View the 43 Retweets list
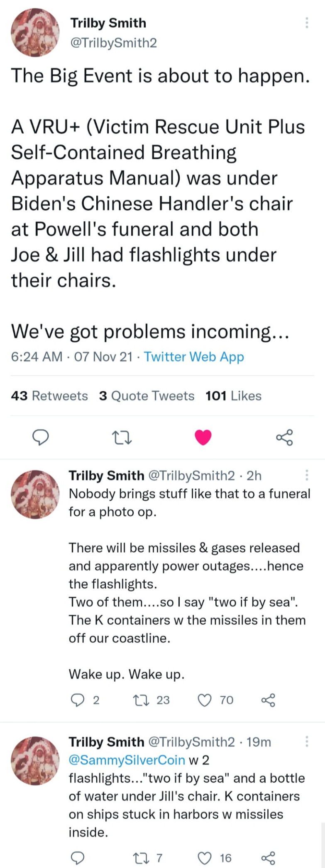This screenshot has width=325, height=868. coord(49,396)
